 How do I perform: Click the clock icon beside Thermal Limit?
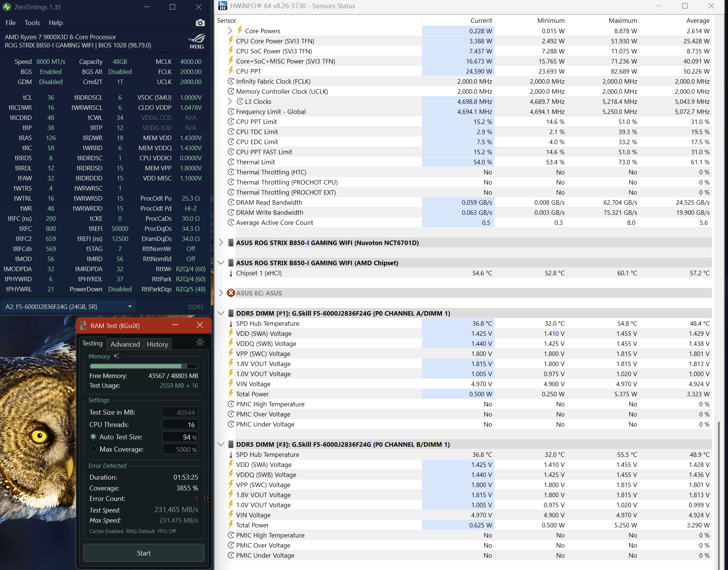pyautogui.click(x=231, y=162)
